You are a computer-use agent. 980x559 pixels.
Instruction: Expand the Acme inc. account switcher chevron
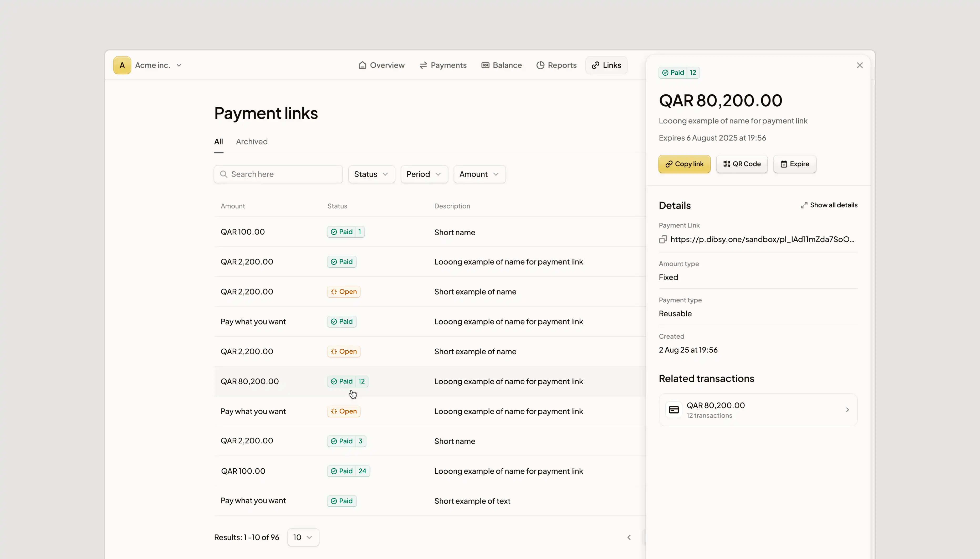coord(179,65)
